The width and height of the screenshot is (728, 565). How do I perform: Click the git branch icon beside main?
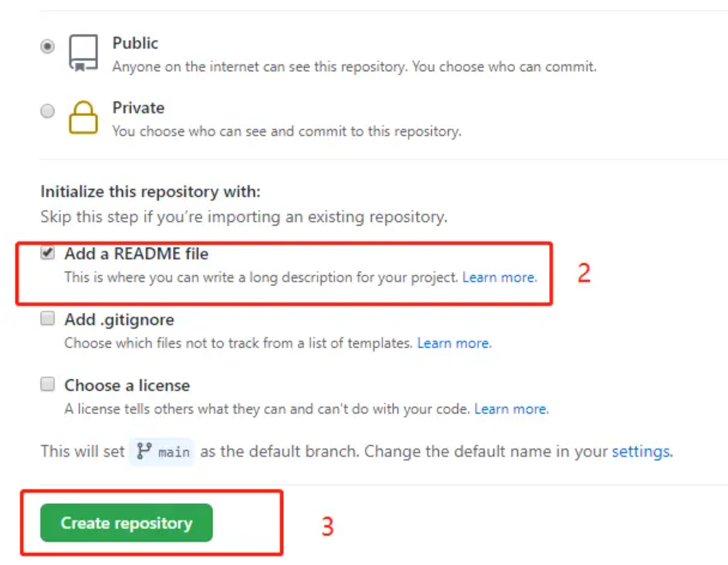[x=144, y=451]
